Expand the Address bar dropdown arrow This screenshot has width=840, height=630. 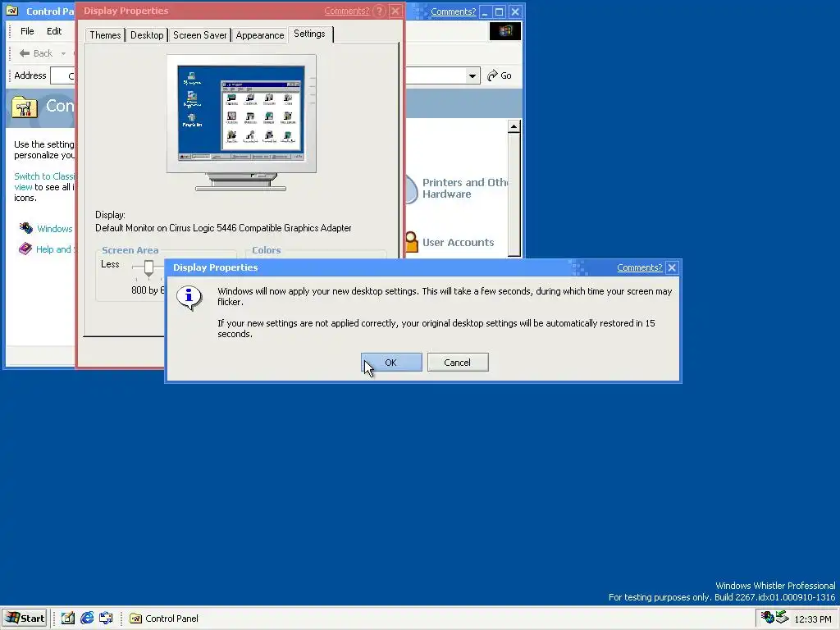click(x=472, y=76)
